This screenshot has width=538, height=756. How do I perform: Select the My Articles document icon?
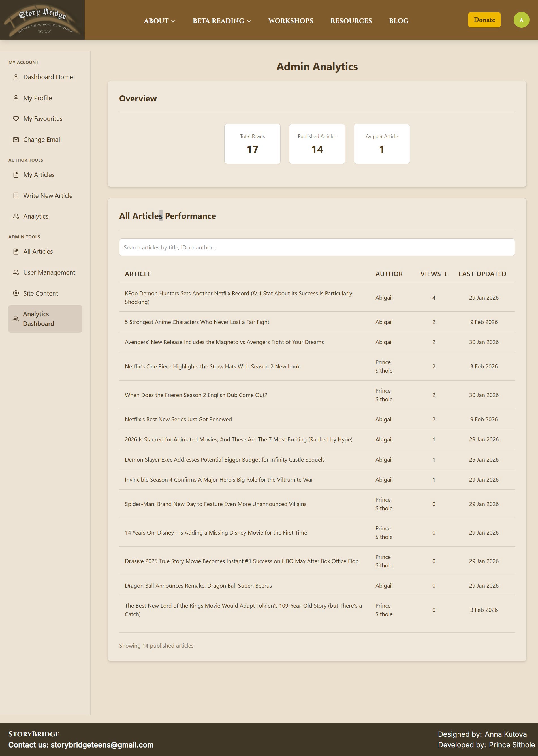(x=16, y=175)
